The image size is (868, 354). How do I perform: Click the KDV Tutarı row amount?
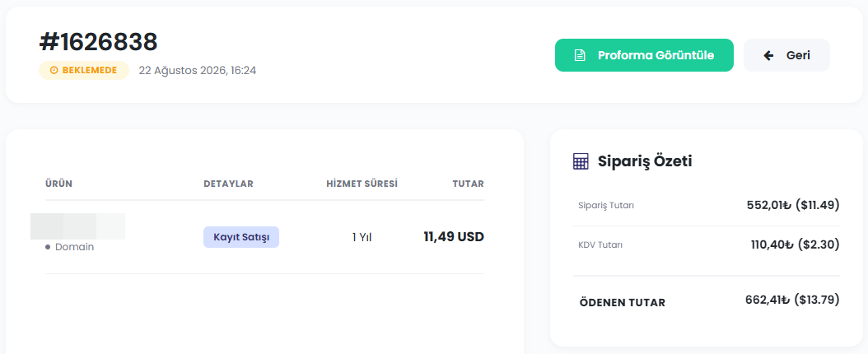click(x=796, y=245)
